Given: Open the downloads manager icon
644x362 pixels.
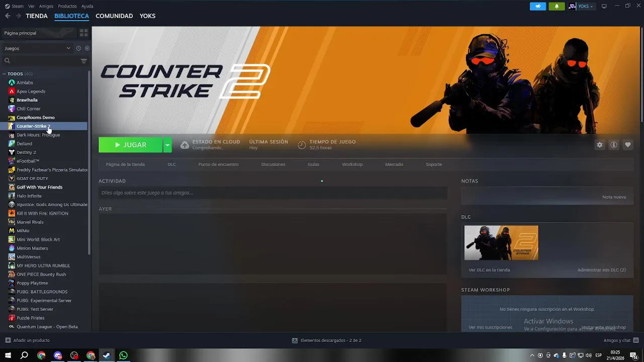Looking at the screenshot, I should tap(295, 340).
